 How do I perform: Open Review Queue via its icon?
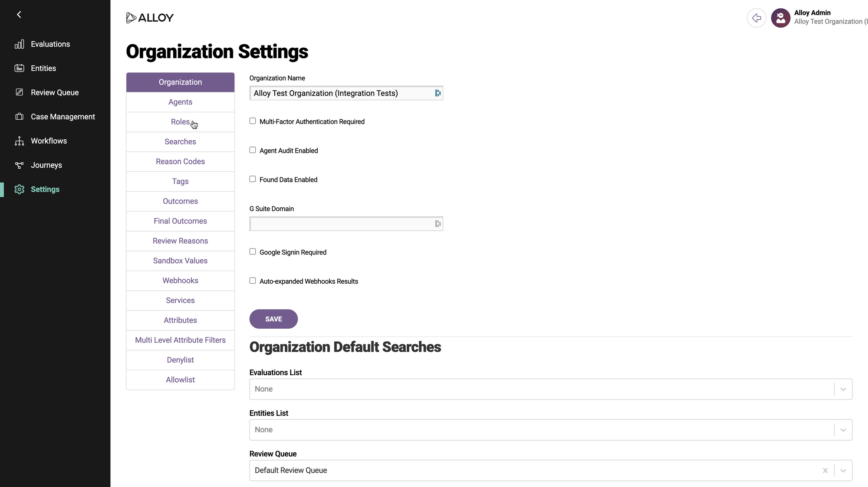click(x=19, y=92)
